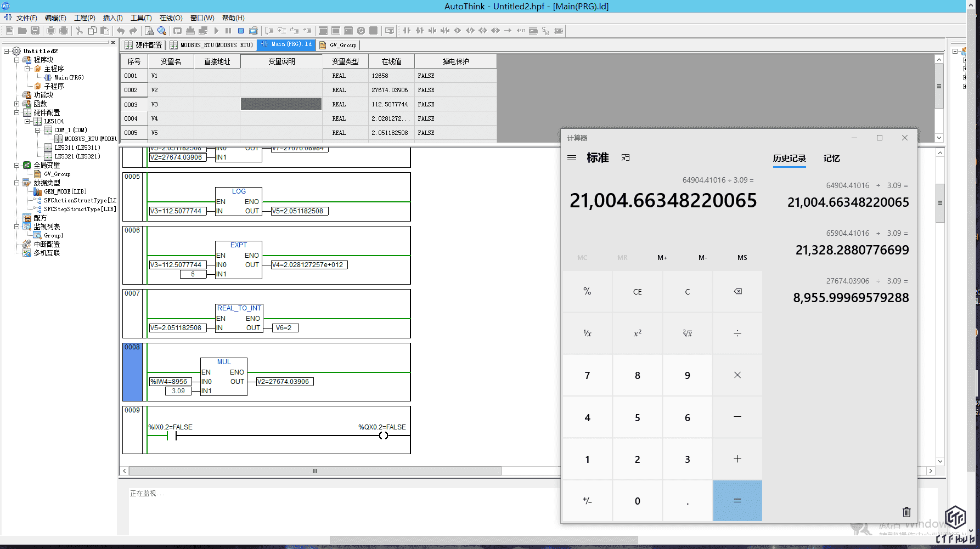The width and height of the screenshot is (980, 549).
Task: Open the calculator hamburger navigation menu
Action: click(x=572, y=158)
